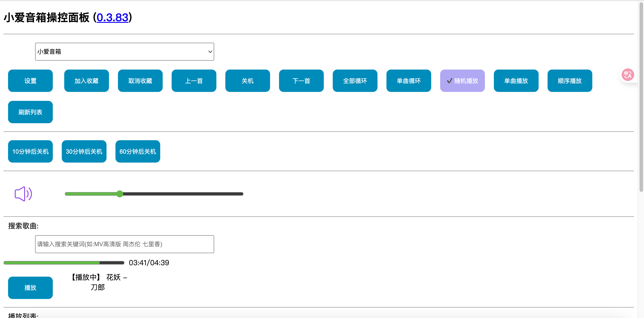Click 加入收藏 to favorite song
Viewport: 644px width, 318px height.
click(x=86, y=81)
